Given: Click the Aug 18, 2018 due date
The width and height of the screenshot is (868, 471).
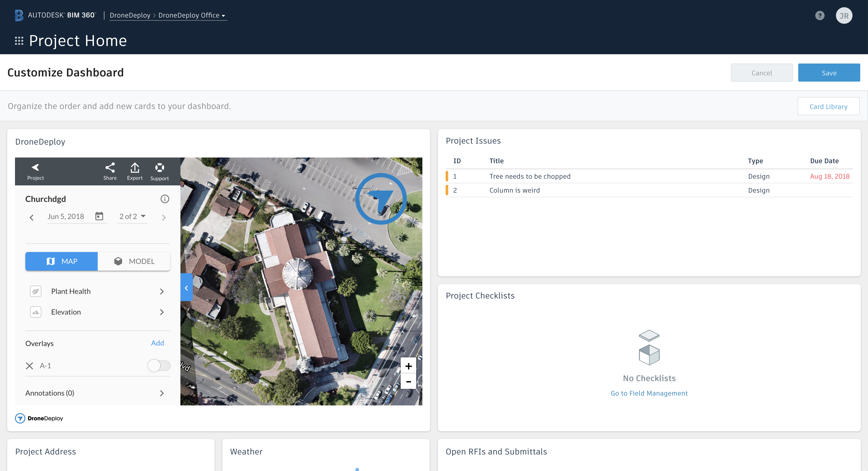Looking at the screenshot, I should coord(829,176).
